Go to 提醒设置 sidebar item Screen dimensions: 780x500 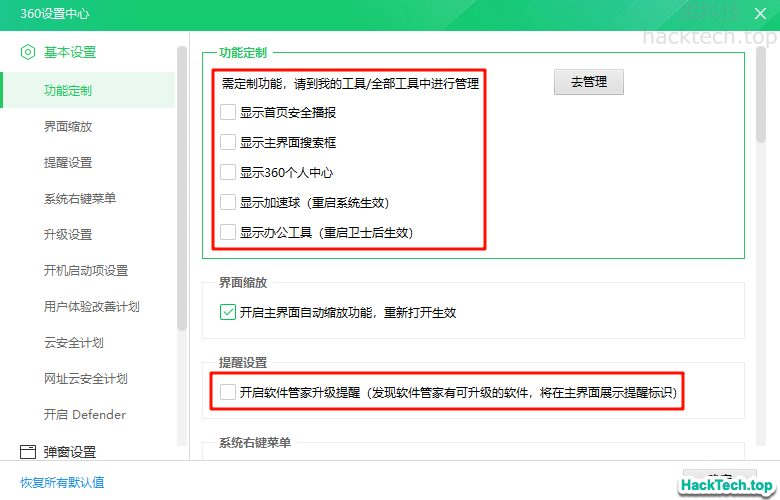pyautogui.click(x=68, y=162)
